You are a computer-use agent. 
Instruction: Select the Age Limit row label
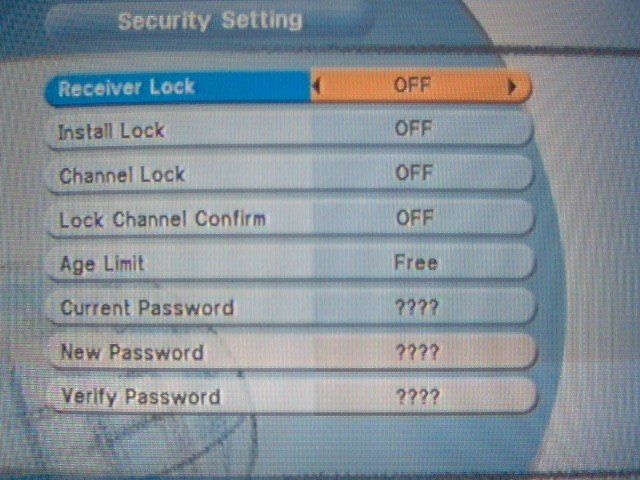102,264
